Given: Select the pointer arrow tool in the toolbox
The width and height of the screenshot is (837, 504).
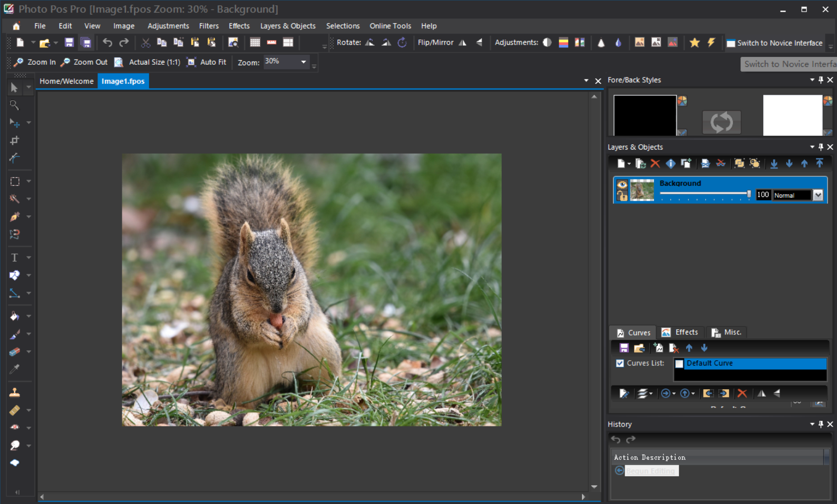Looking at the screenshot, I should pyautogui.click(x=14, y=88).
